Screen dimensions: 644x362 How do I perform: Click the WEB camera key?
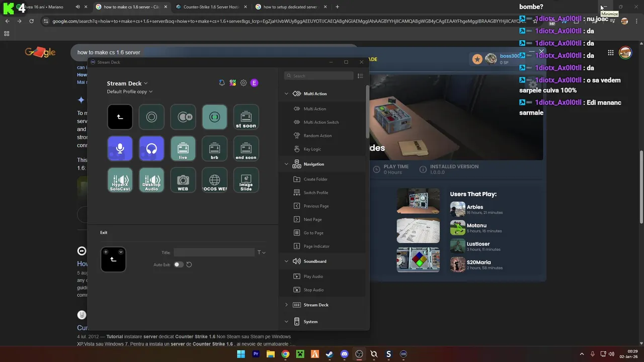(x=183, y=180)
